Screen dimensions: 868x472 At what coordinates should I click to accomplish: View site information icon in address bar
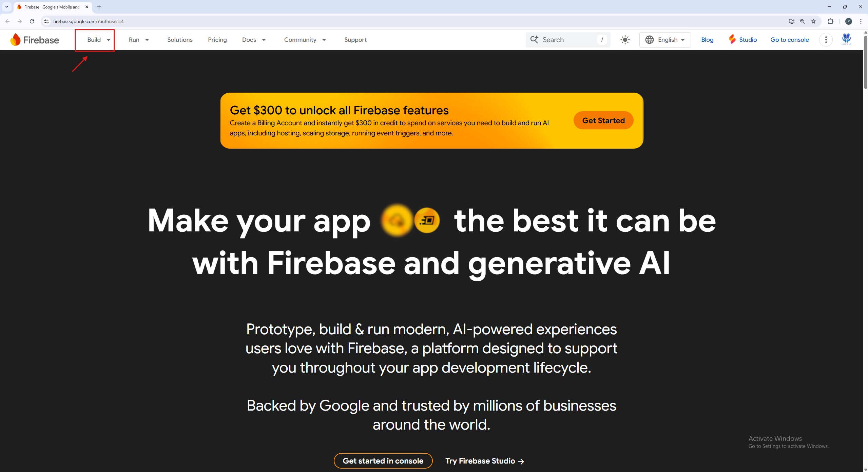point(46,21)
